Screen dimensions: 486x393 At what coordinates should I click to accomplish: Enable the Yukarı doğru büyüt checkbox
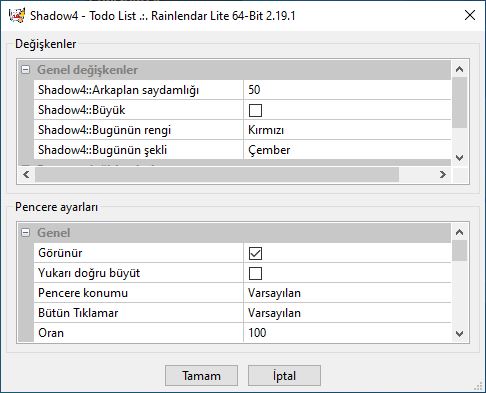[x=255, y=273]
